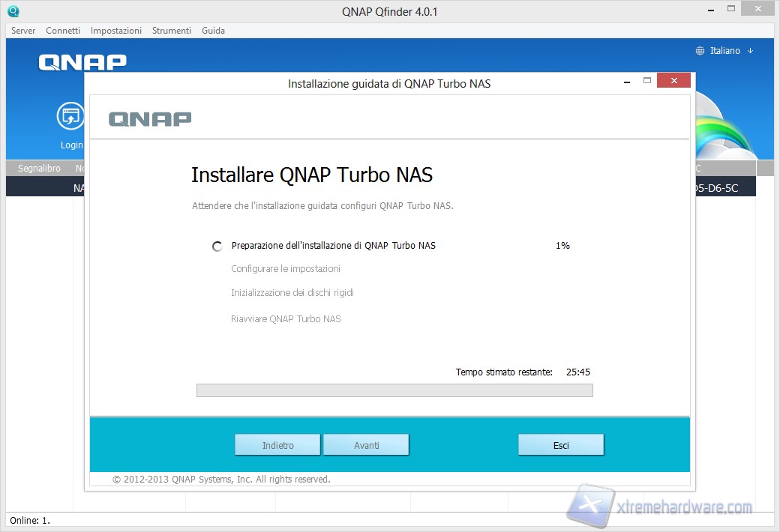Maximize the Installazione guidata dialog
This screenshot has height=532, width=780.
(x=647, y=80)
